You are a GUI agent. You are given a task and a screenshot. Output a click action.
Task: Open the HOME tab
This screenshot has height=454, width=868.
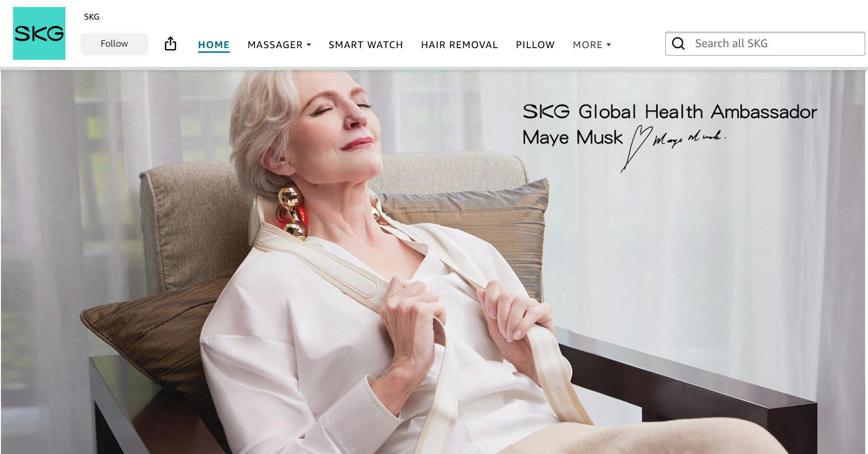click(214, 45)
